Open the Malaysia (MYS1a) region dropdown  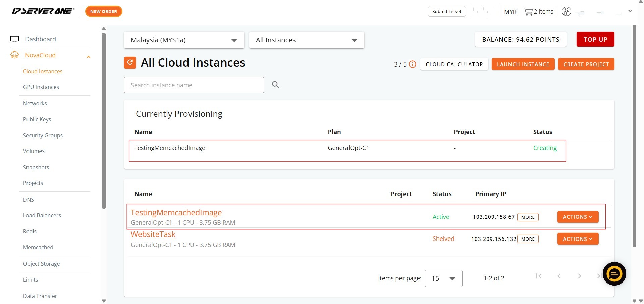[x=184, y=40]
